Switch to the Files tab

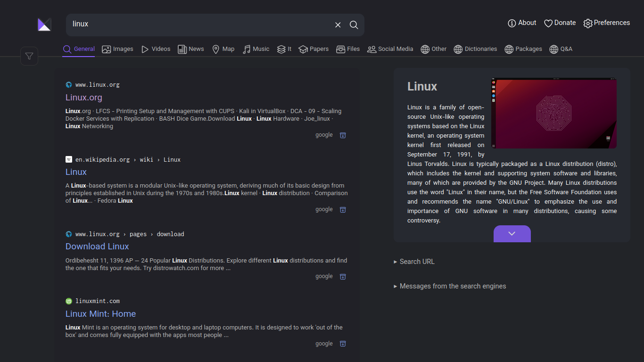click(x=348, y=49)
